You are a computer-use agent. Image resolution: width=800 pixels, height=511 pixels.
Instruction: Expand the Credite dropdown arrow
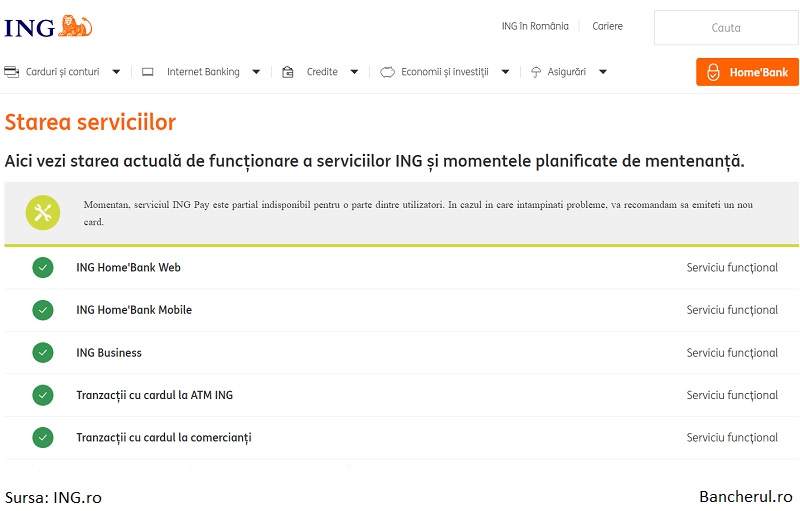point(354,72)
